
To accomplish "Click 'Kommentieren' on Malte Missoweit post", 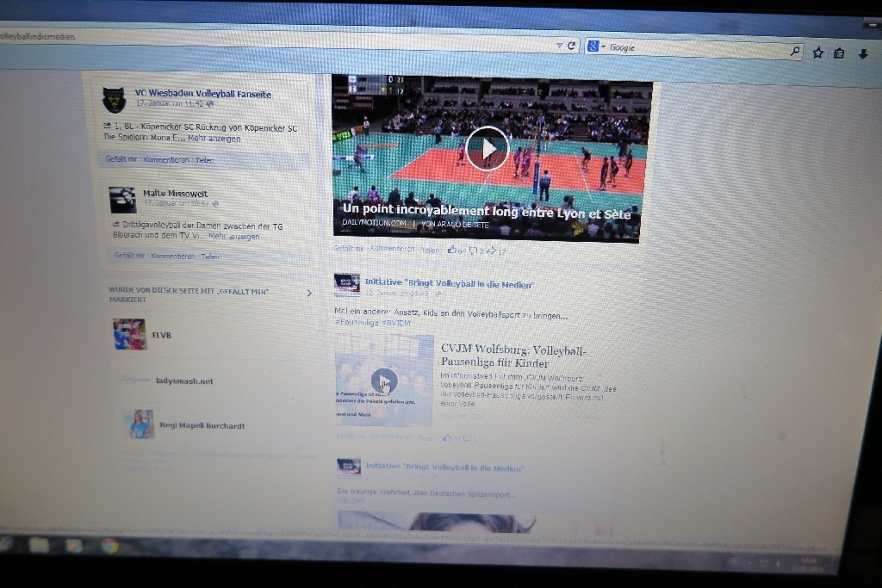I will [172, 256].
